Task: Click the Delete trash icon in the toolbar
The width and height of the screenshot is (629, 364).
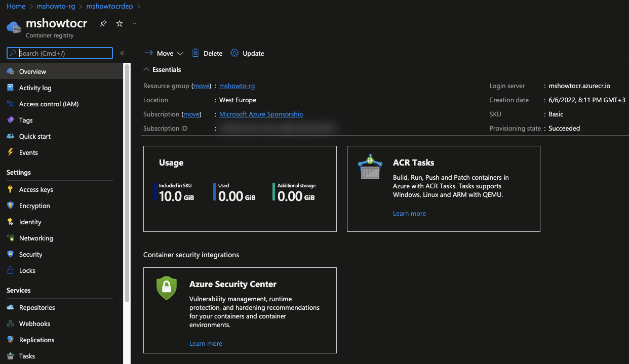Action: click(x=195, y=53)
